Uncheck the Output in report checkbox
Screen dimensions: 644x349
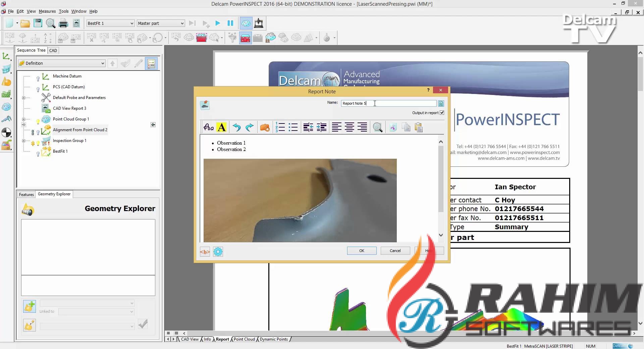pos(442,113)
